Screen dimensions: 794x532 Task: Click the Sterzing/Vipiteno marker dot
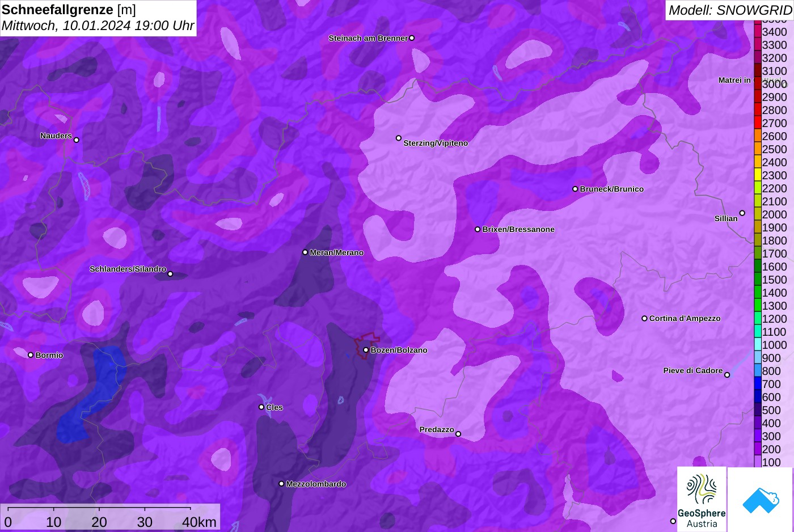click(x=399, y=138)
